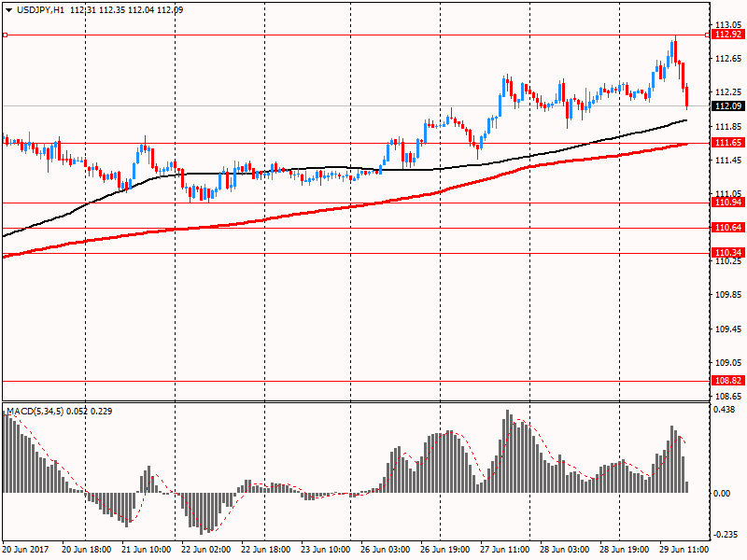Click the current price label 112.09
Viewport: 747px width, 560px height.
tap(728, 105)
